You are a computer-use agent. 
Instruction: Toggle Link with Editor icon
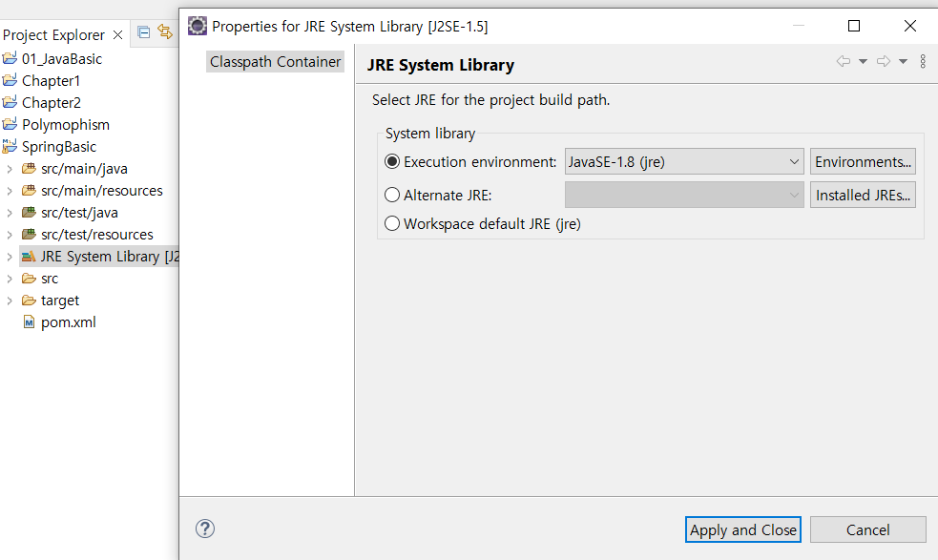(x=165, y=31)
